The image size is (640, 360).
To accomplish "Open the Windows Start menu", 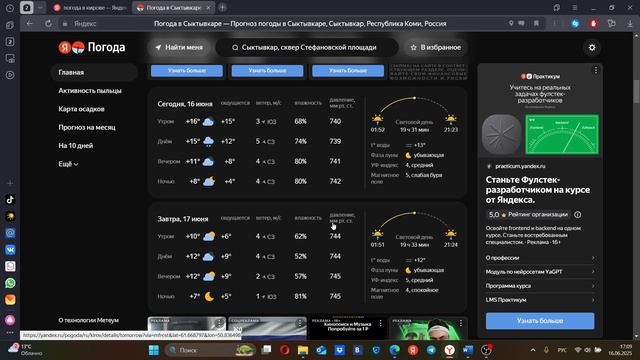I will 154,350.
